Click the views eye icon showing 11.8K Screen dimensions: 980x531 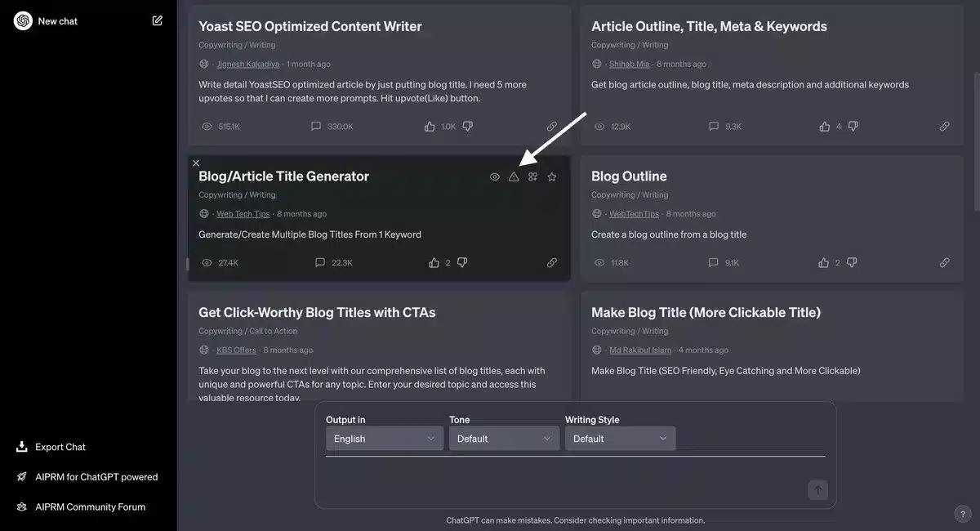click(x=599, y=263)
